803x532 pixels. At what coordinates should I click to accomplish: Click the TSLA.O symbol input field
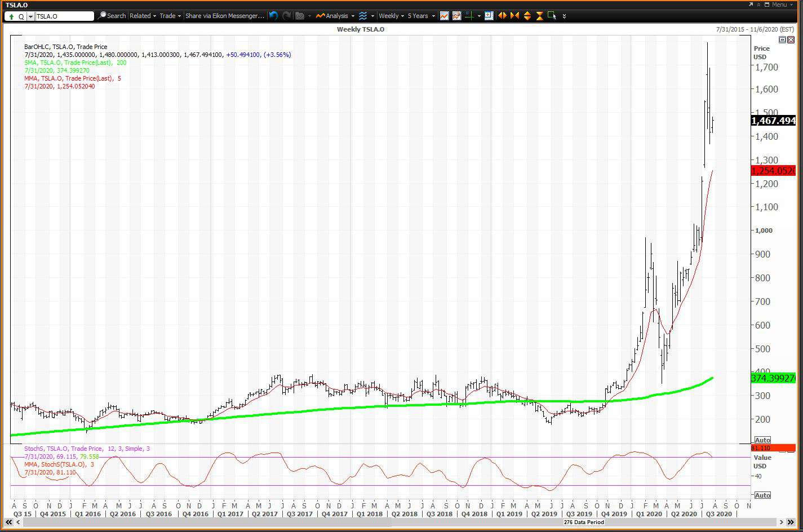click(x=64, y=16)
